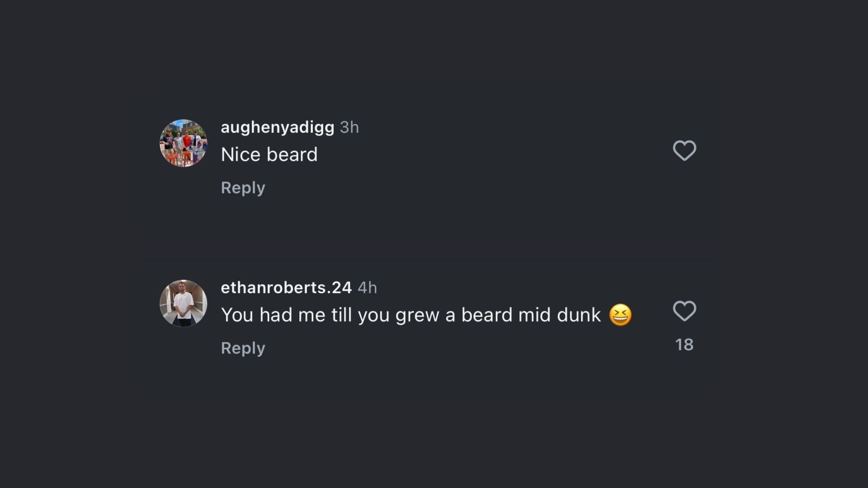
Task: Click the 4h timestamp
Action: click(x=367, y=288)
